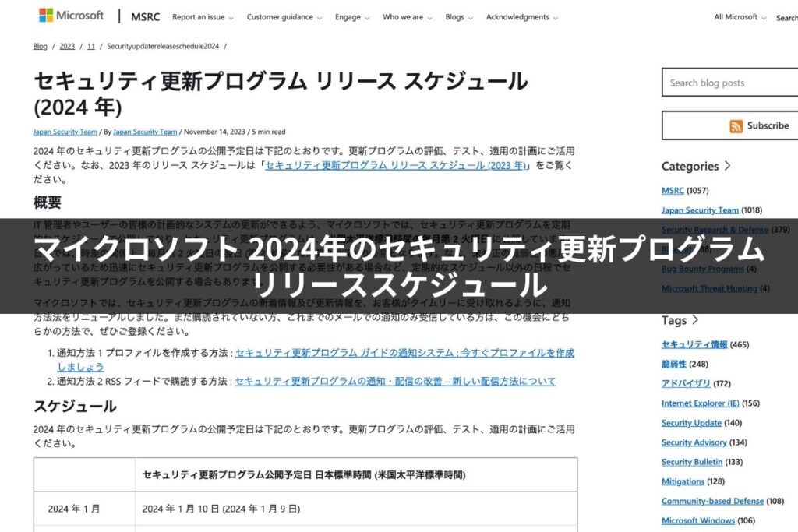Click author link after "By"
The width and height of the screenshot is (798, 532).
pos(145,132)
